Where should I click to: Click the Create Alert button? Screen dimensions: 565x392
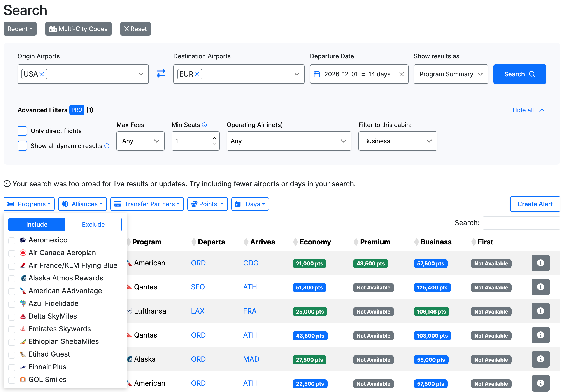coord(535,204)
